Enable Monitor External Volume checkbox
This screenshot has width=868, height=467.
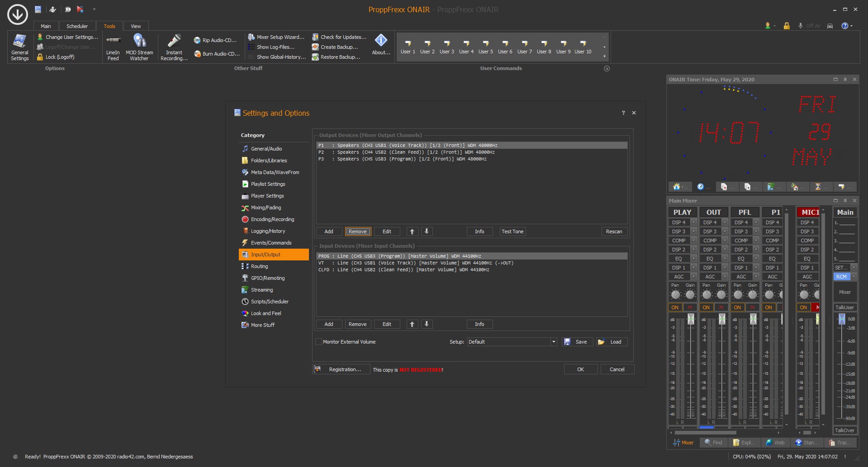[x=318, y=342]
